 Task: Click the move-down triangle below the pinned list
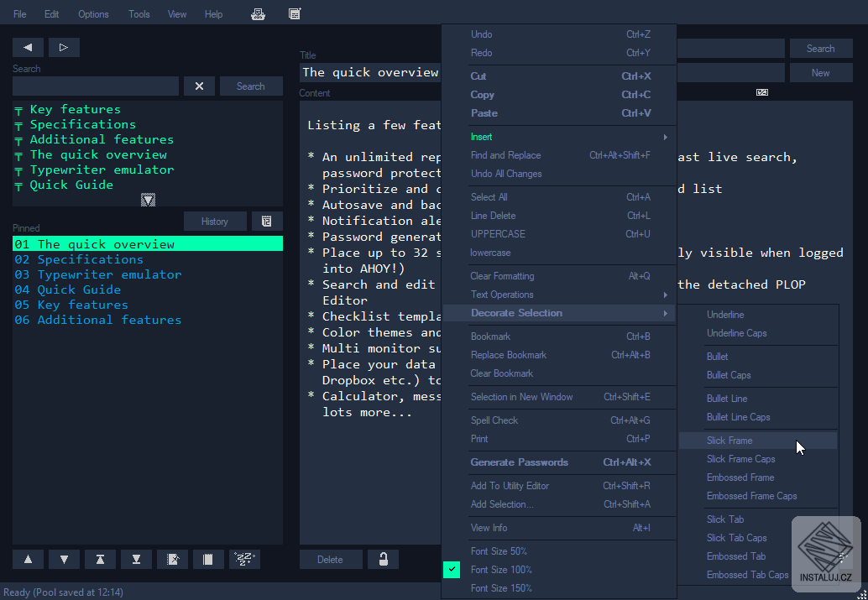[x=64, y=560]
